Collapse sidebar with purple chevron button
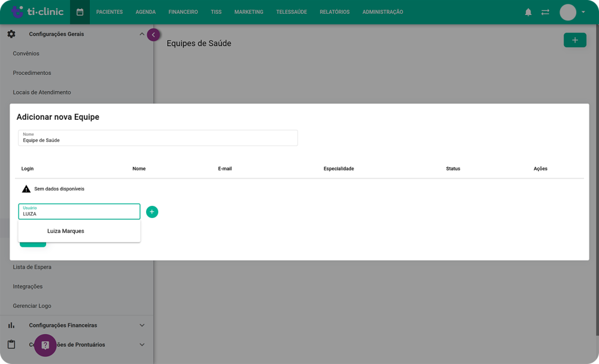599x364 pixels. point(153,35)
